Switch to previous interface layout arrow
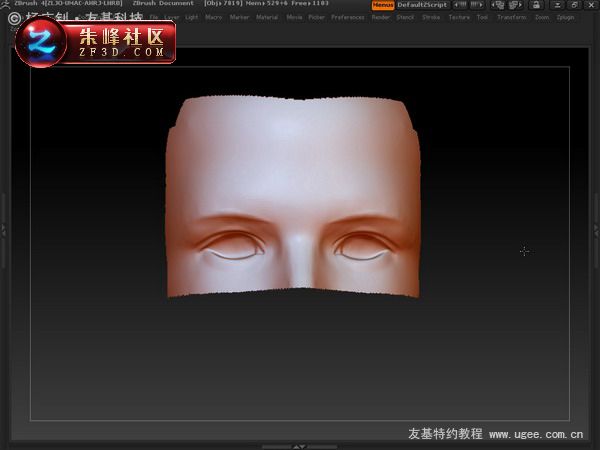The image size is (600, 450). pos(460,5)
